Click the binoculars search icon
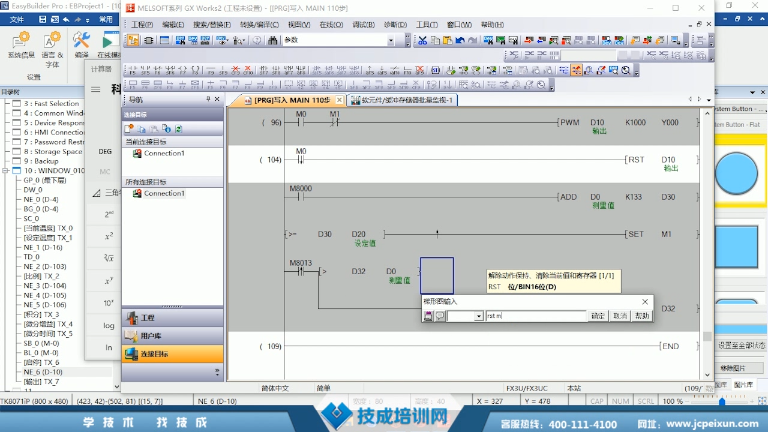 [x=273, y=41]
